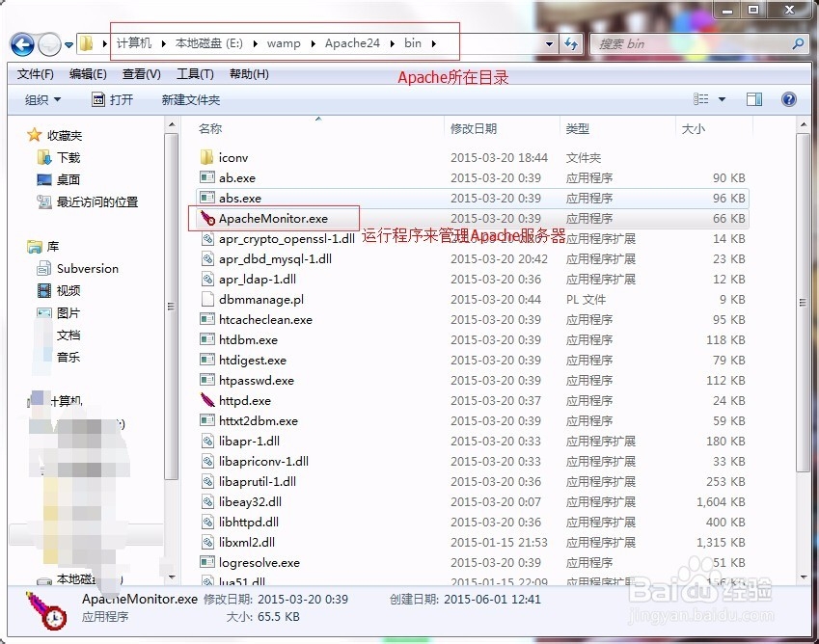Expand the arrow after wamp in path

click(x=313, y=43)
